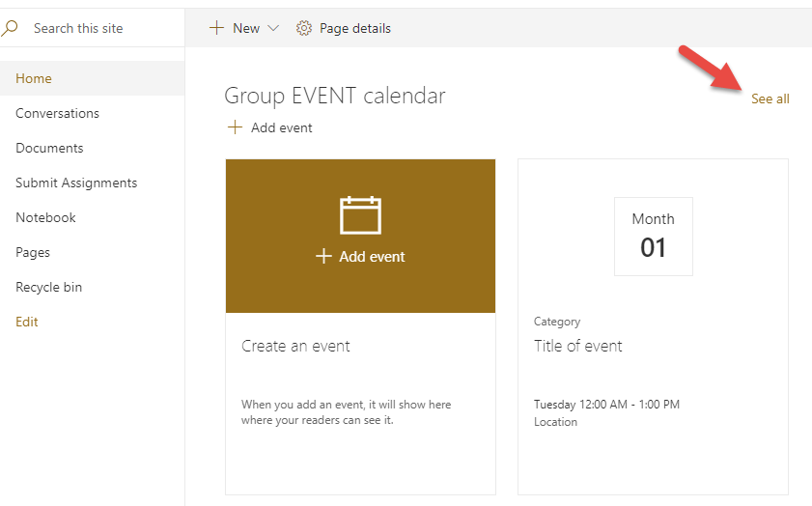Open Documents from the left navigation
Screen dimensions: 812x506
coord(49,148)
